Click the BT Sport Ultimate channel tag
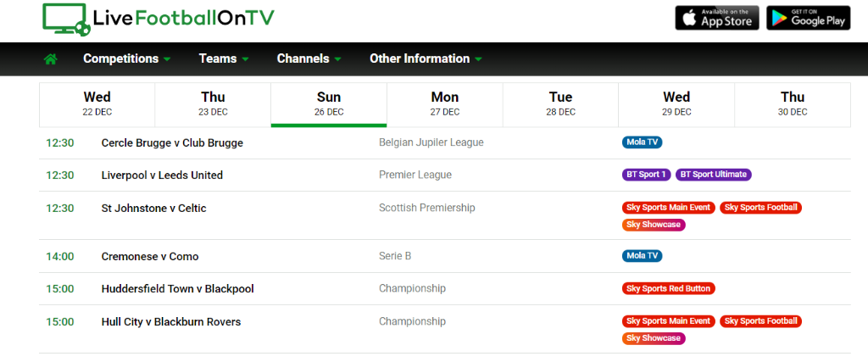 713,175
